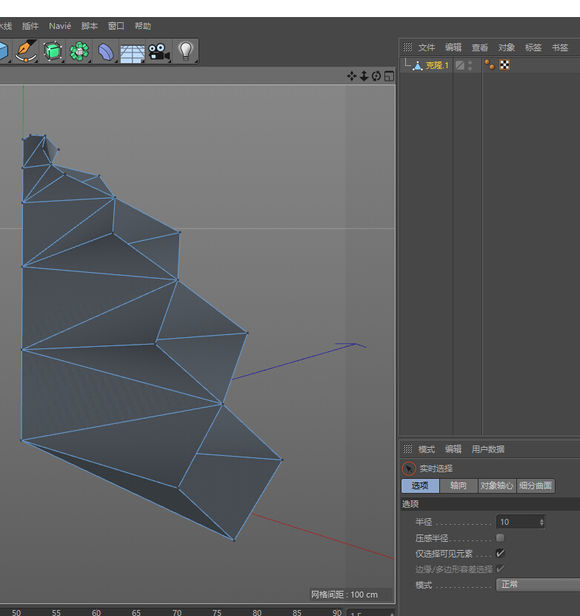This screenshot has width=580, height=616.
Task: Open the Attribute Manager 编辑 menu
Action: (x=453, y=449)
